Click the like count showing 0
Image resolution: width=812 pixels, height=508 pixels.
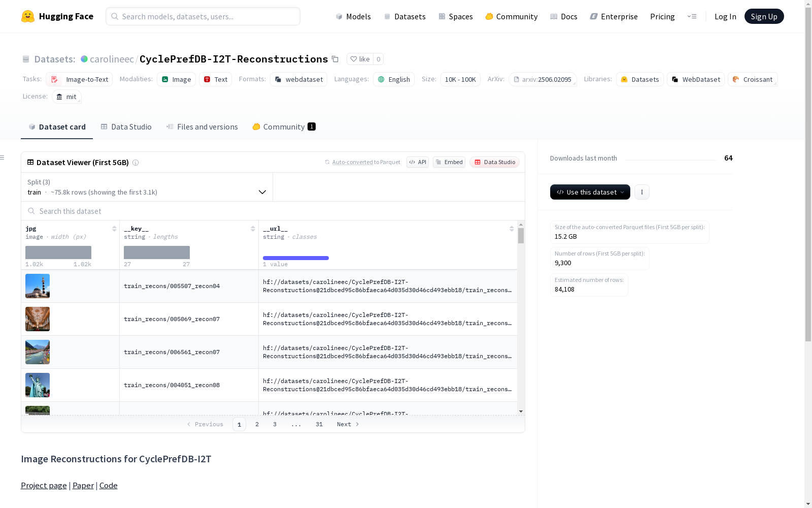(379, 59)
